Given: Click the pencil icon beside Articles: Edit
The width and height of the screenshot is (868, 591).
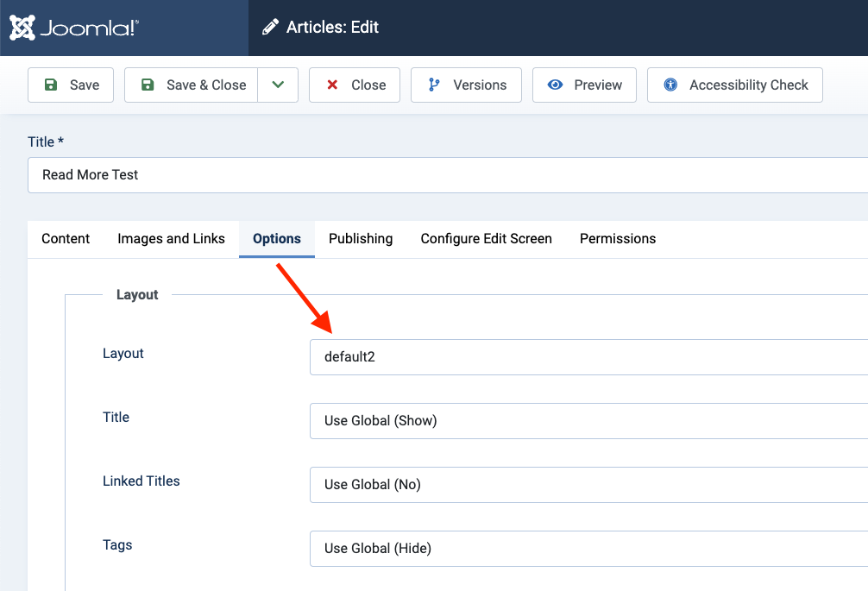Looking at the screenshot, I should pos(271,28).
